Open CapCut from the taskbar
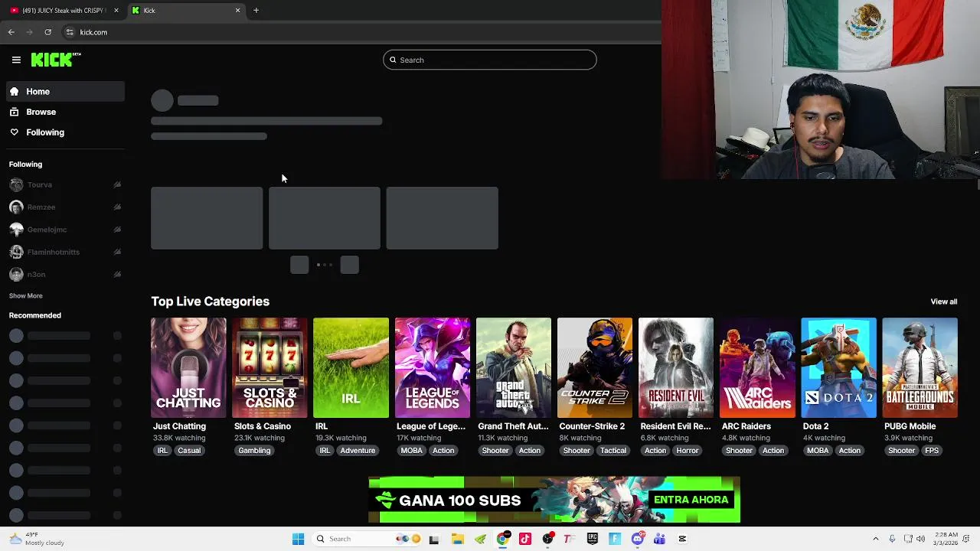The width and height of the screenshot is (980, 551). tap(682, 539)
